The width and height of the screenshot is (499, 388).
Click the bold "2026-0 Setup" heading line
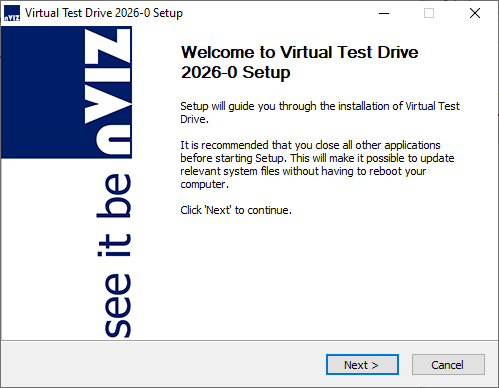coord(235,72)
